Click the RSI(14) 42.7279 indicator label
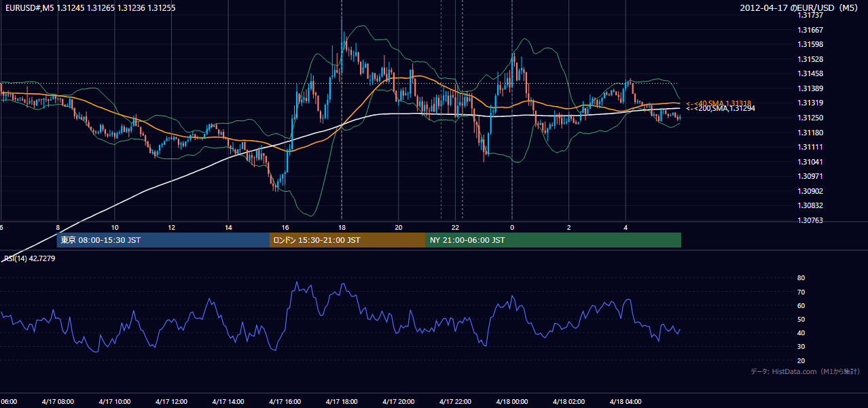 (29, 258)
